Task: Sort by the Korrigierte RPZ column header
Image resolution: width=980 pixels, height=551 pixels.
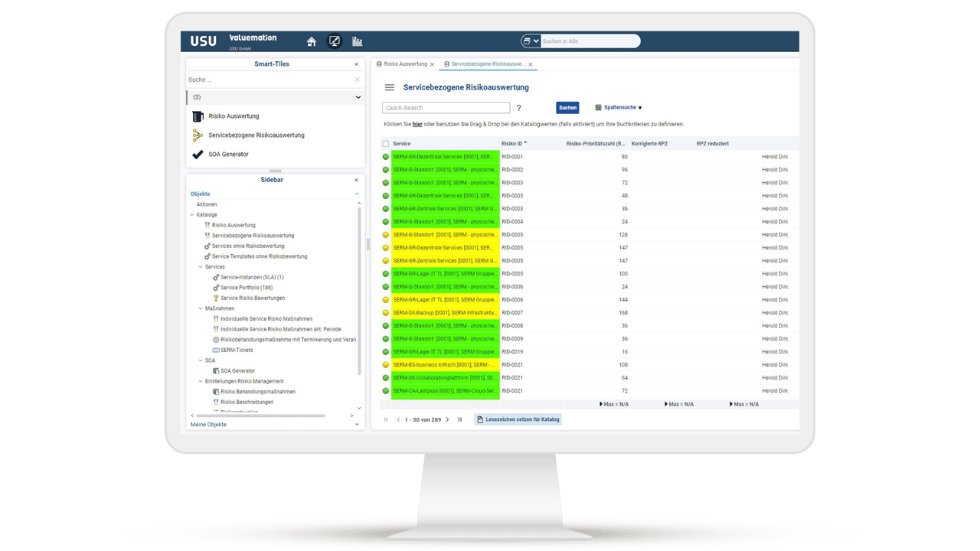Action: [649, 144]
